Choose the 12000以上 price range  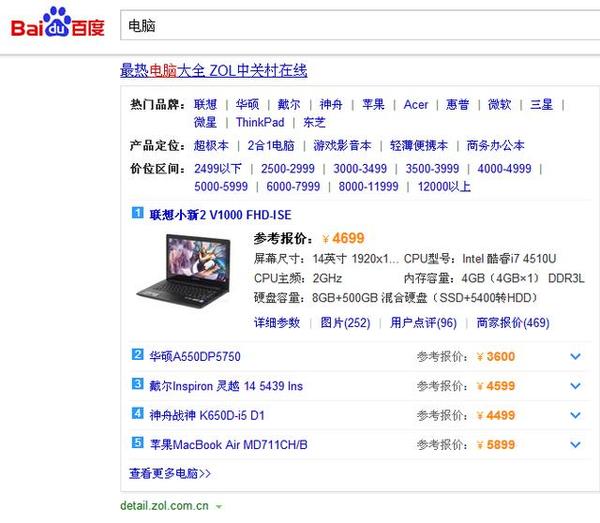[x=445, y=187]
